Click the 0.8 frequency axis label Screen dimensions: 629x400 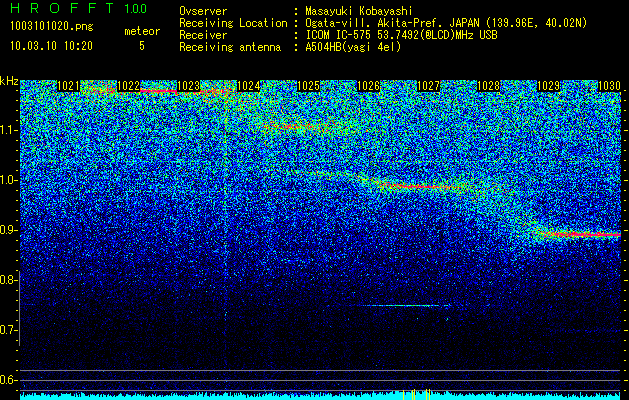pyautogui.click(x=8, y=280)
